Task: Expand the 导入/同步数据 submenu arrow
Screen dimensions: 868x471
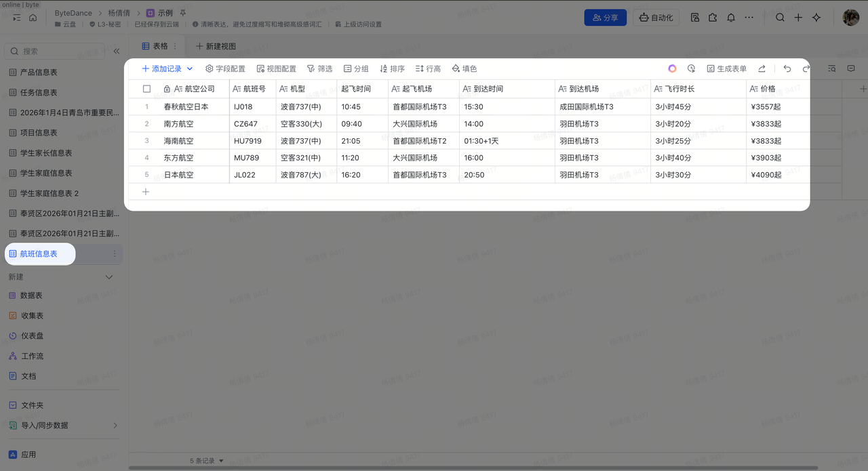Action: point(115,426)
